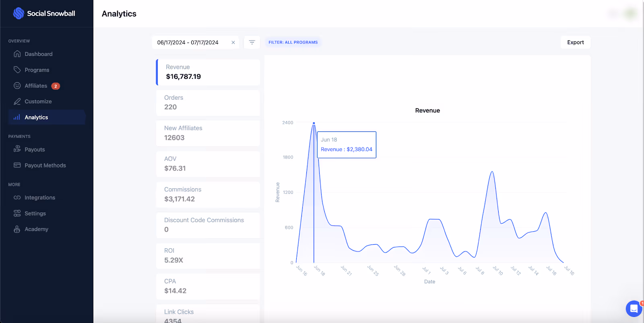Open the Dashboard home icon
Image resolution: width=644 pixels, height=323 pixels.
coord(17,54)
